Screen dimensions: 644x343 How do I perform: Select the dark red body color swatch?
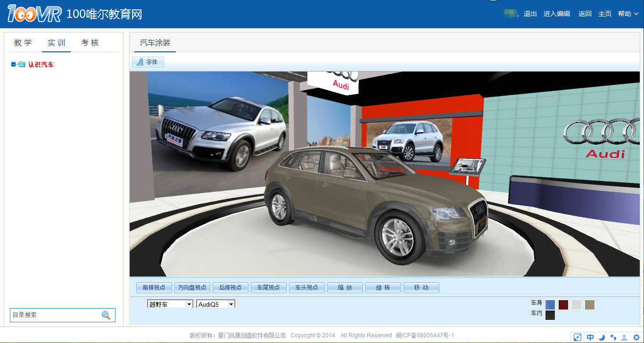point(563,305)
